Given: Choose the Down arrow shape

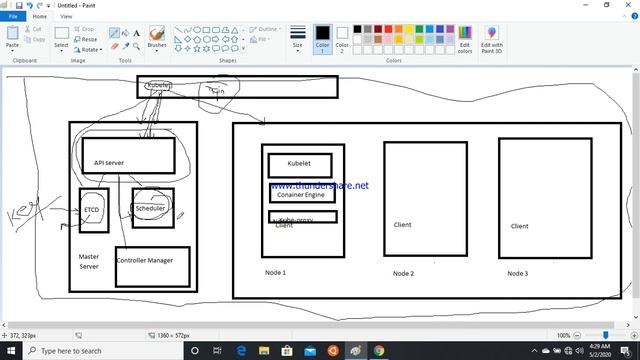Looking at the screenshot, I should pyautogui.click(x=178, y=49).
